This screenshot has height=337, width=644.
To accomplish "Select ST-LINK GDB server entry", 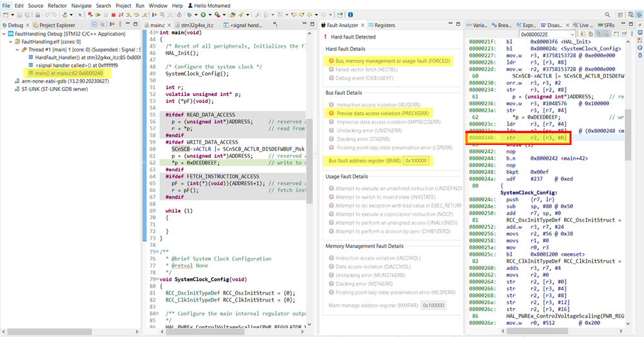I will (52, 89).
